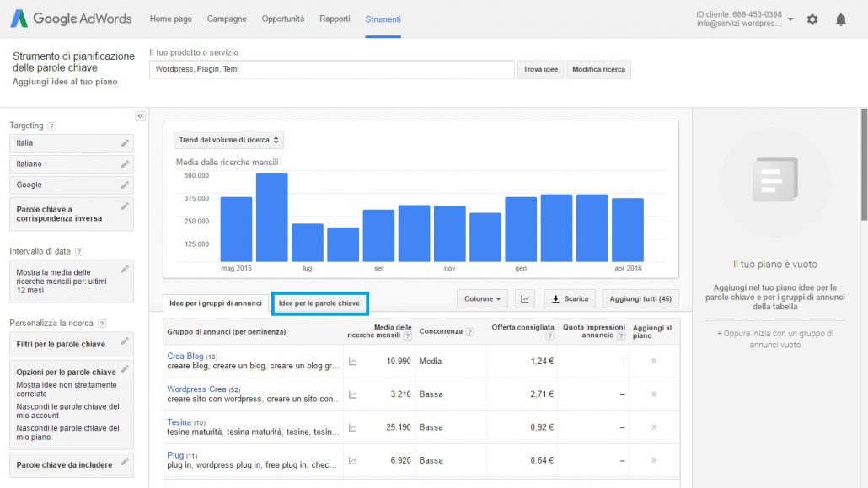
Task: Click the page vertical scrollbar thumb
Action: [x=864, y=165]
